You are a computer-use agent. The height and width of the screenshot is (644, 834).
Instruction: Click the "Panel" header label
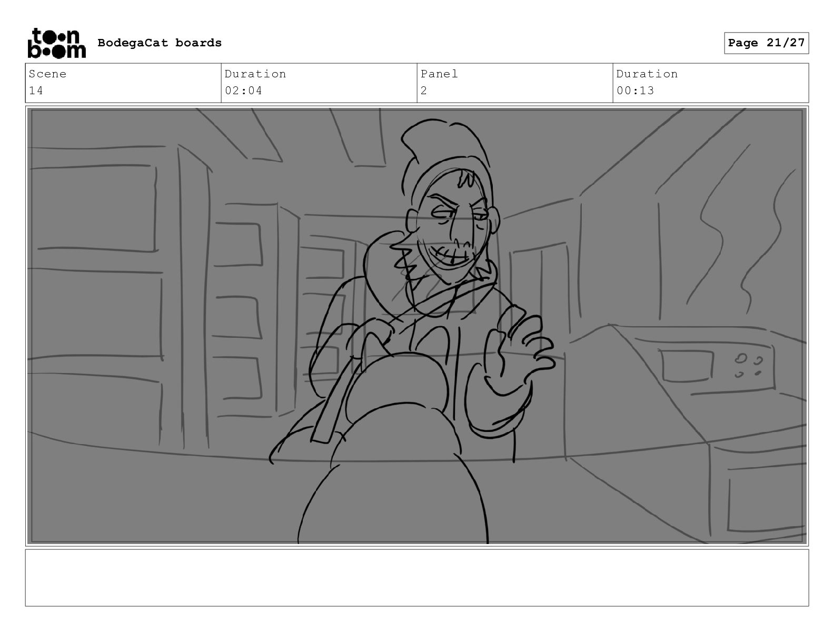coord(439,74)
